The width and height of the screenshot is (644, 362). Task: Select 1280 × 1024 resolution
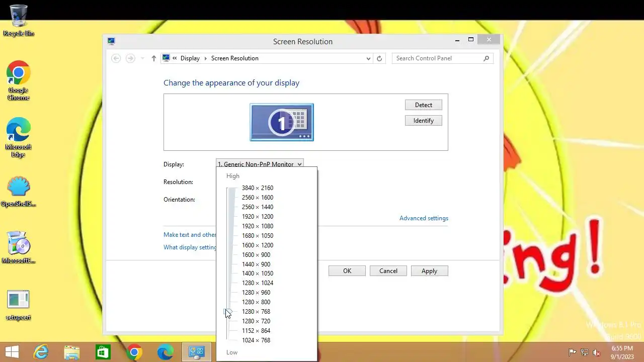coord(258,283)
